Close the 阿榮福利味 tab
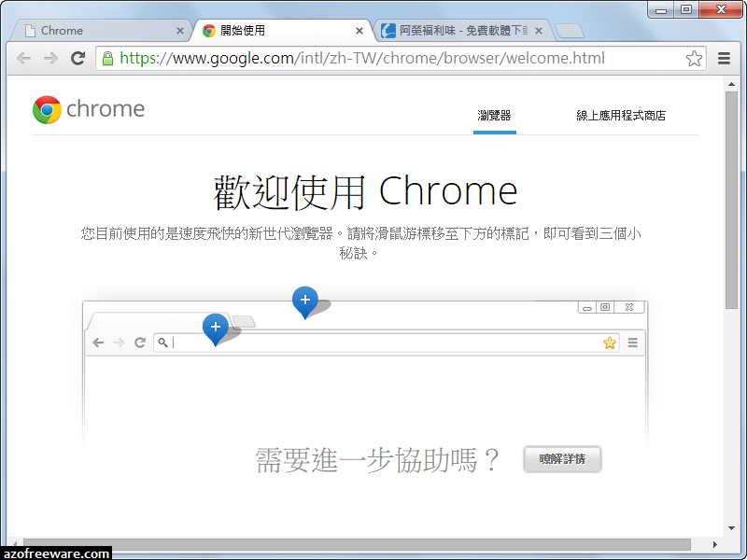 pos(539,31)
